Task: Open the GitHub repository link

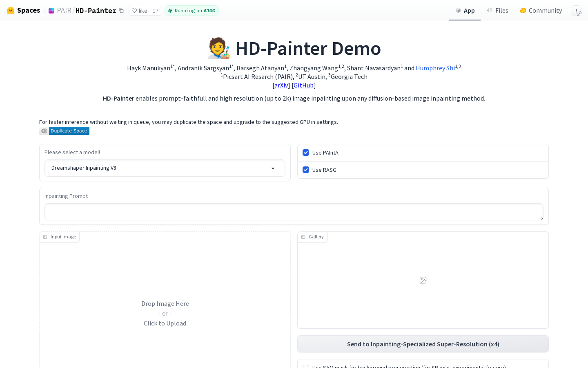Action: click(304, 85)
